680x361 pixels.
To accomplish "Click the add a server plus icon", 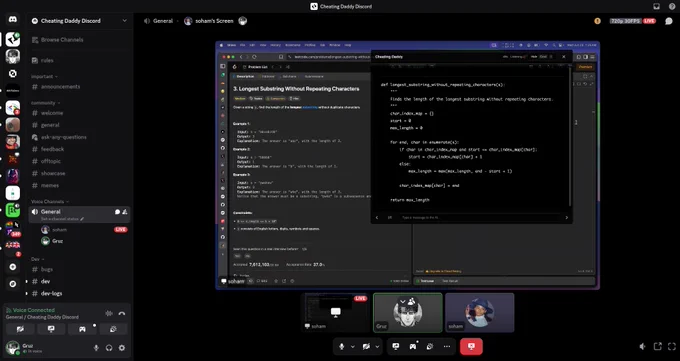I will tap(13, 267).
